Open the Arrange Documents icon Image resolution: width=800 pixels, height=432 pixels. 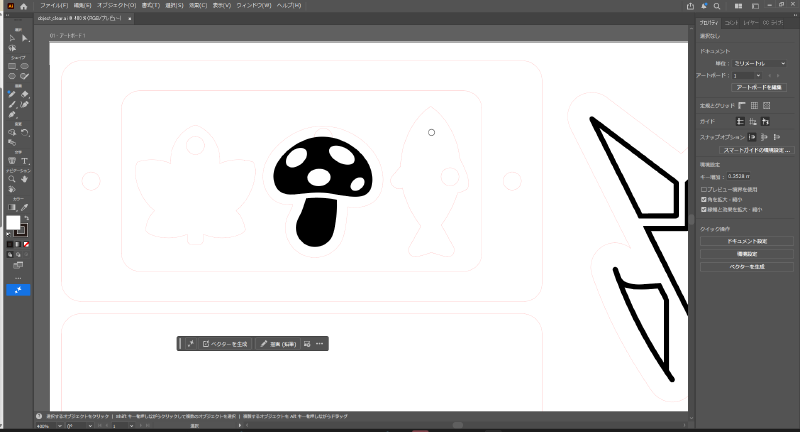(x=738, y=6)
